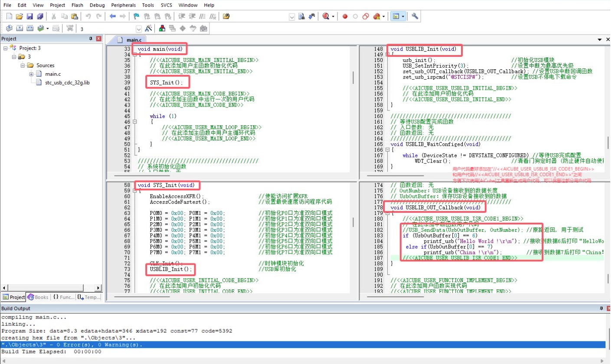Rebuild all target files

(30, 29)
